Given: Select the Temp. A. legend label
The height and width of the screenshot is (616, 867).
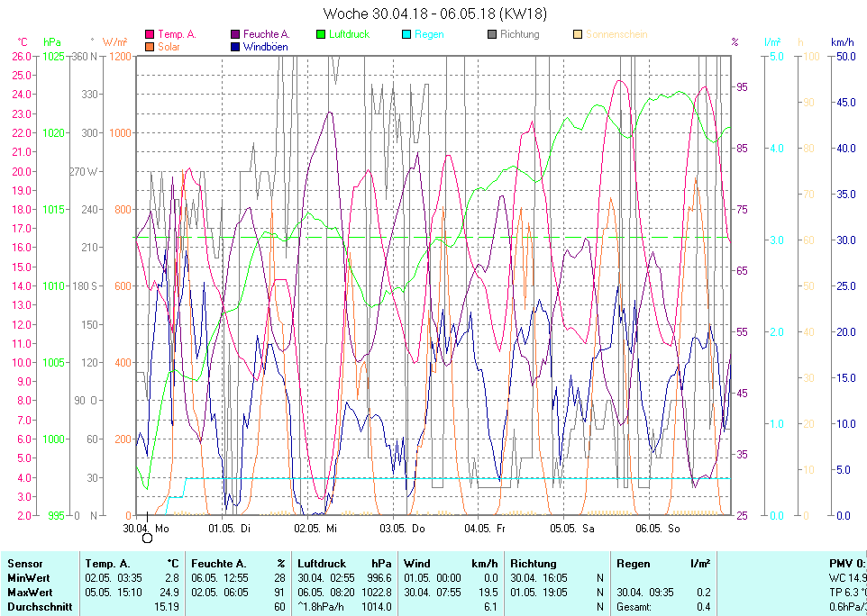Looking at the screenshot, I should [177, 34].
